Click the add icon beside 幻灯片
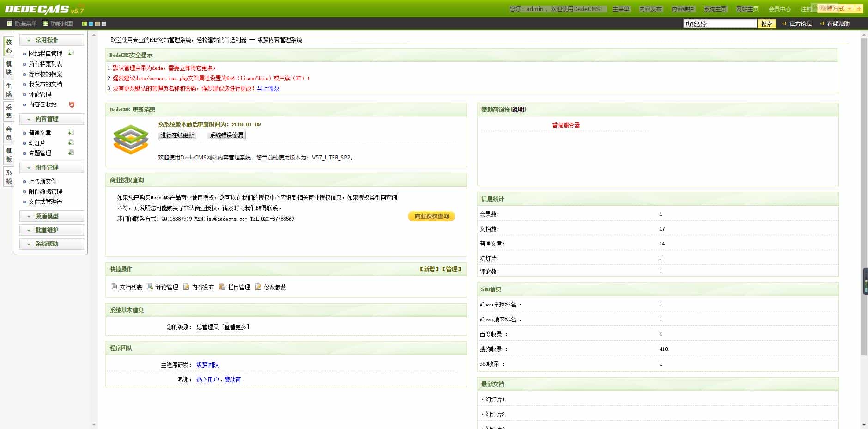Image resolution: width=868 pixels, height=429 pixels. tap(71, 143)
